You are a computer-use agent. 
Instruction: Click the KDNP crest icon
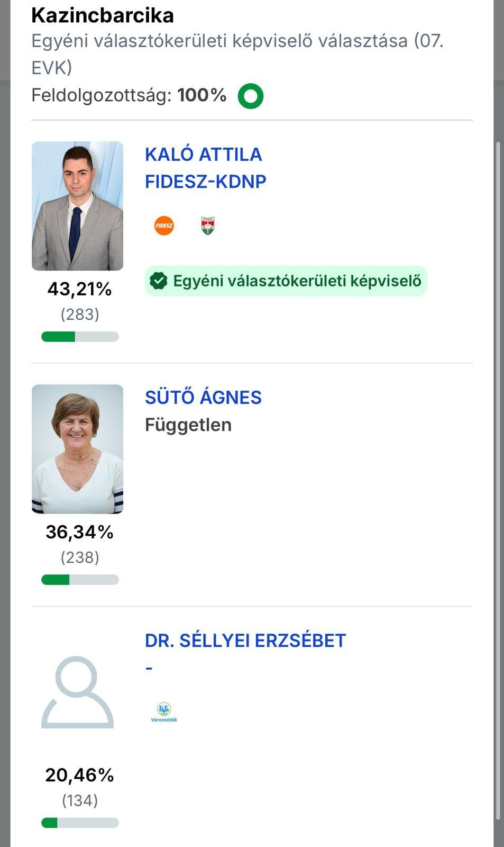click(x=207, y=224)
